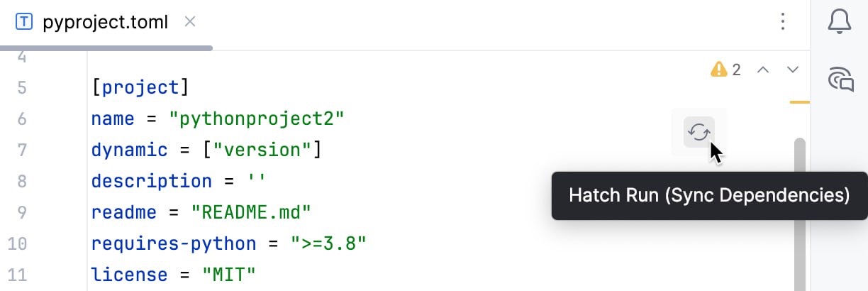Open the Notifications bell panel
This screenshot has height=291, width=868.
[840, 22]
